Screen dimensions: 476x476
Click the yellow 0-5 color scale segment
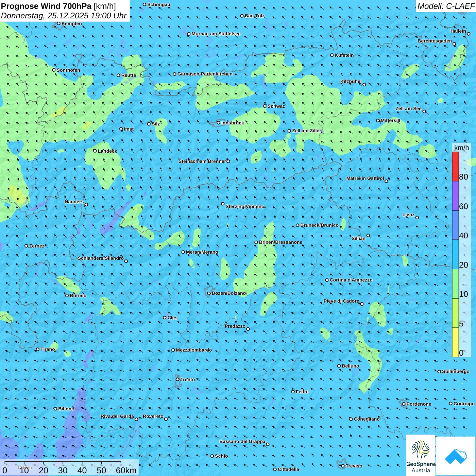[x=455, y=342]
